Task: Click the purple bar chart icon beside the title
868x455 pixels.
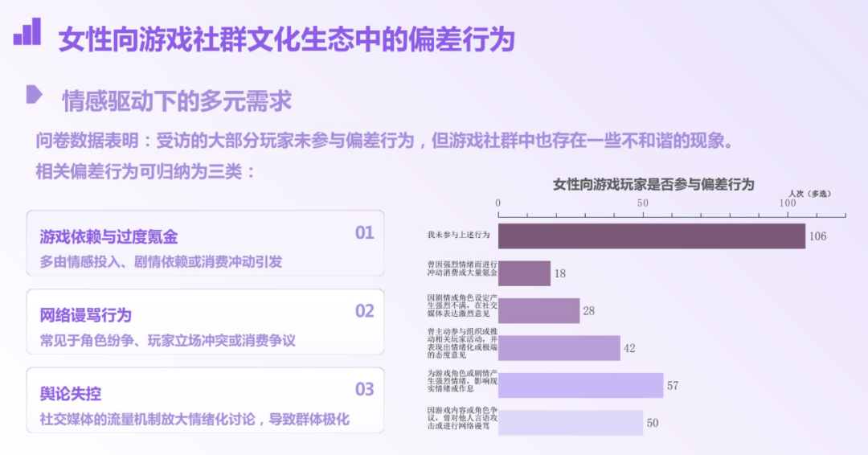Action: click(27, 31)
